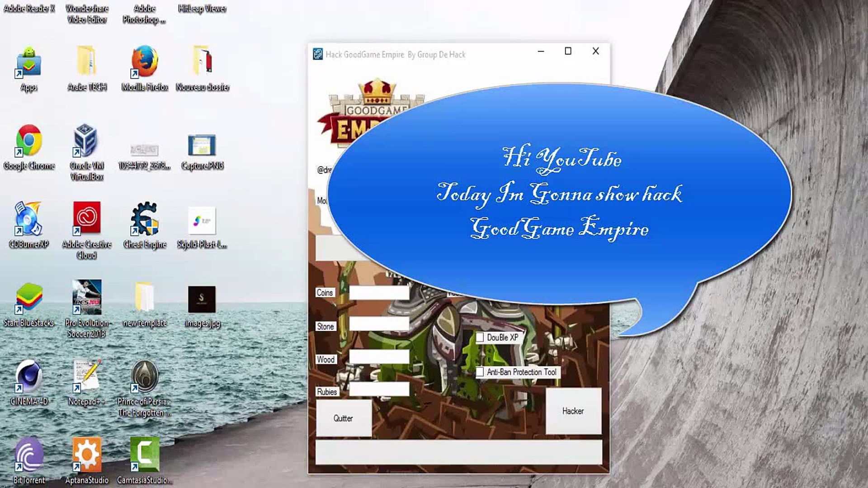Click the status bar at window bottom

[459, 452]
